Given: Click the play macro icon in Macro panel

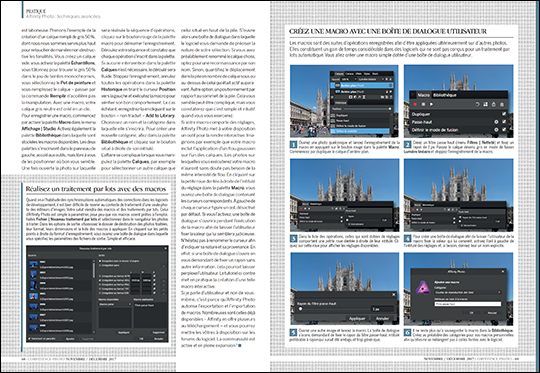Looking at the screenshot, I should (431, 104).
